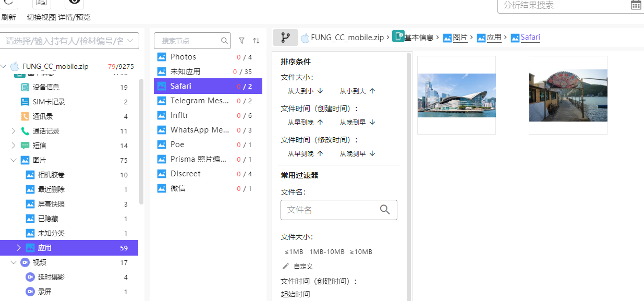Click the Apple icon beside FUNG_CC_mobile.zip breadcrumb
The height and width of the screenshot is (301, 644).
coord(305,37)
